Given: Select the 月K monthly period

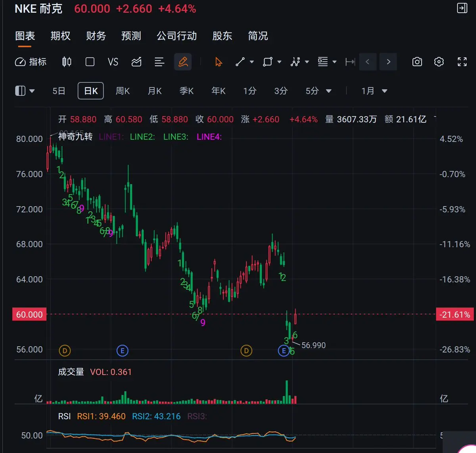Looking at the screenshot, I should pos(155,91).
